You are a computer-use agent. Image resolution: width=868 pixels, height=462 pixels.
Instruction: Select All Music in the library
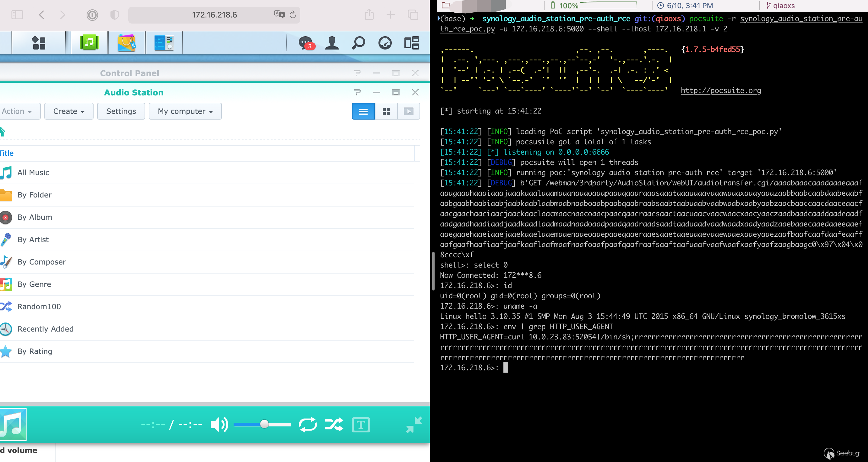pyautogui.click(x=33, y=173)
